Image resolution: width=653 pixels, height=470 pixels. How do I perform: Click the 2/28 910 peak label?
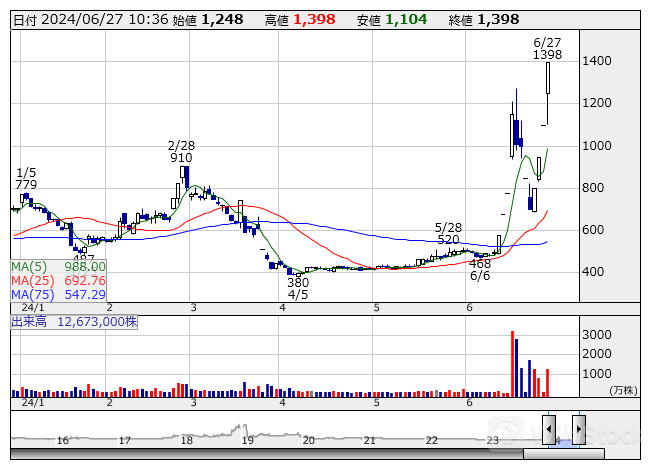[x=181, y=151]
